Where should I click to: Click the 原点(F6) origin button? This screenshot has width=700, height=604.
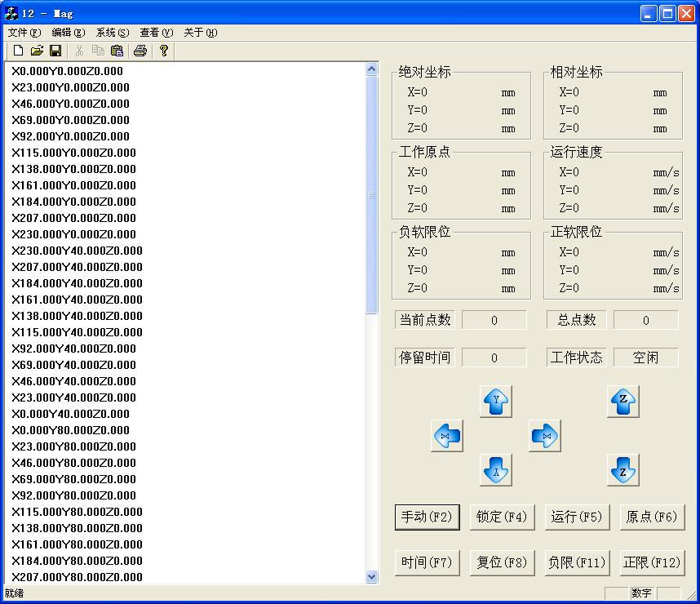pyautogui.click(x=651, y=517)
